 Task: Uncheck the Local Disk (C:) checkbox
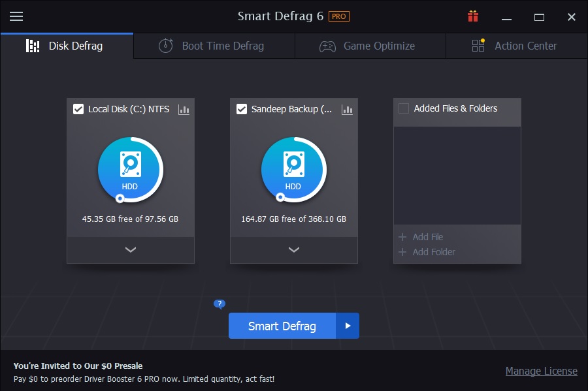click(78, 109)
